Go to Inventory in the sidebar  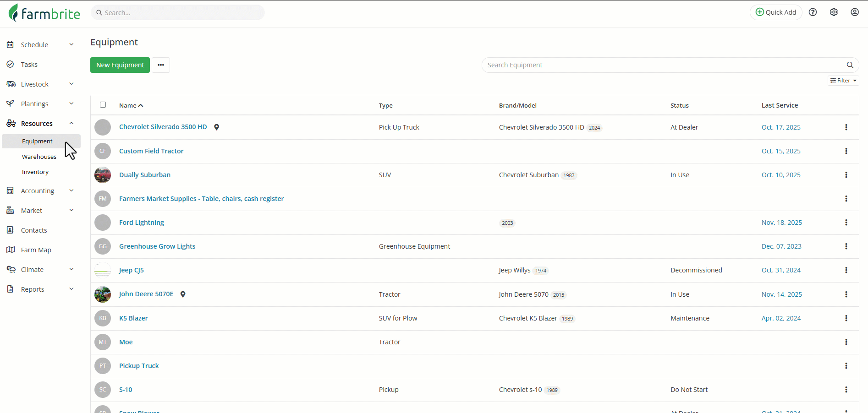tap(35, 172)
